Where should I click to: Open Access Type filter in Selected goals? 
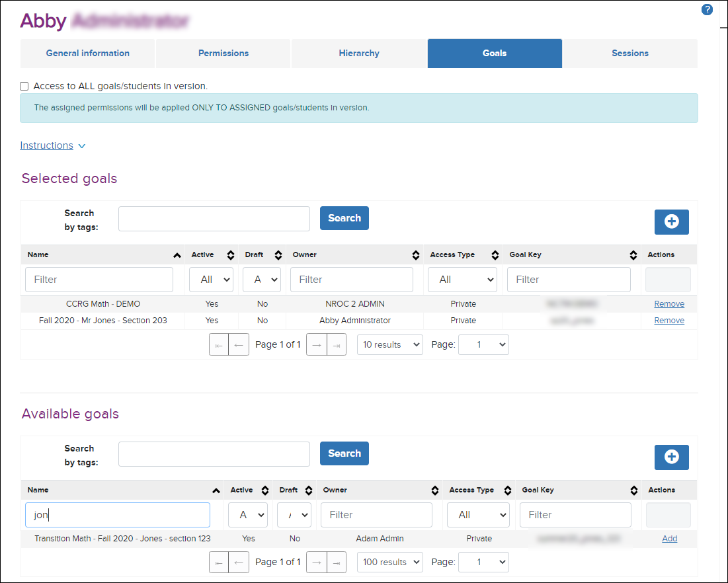pyautogui.click(x=462, y=280)
